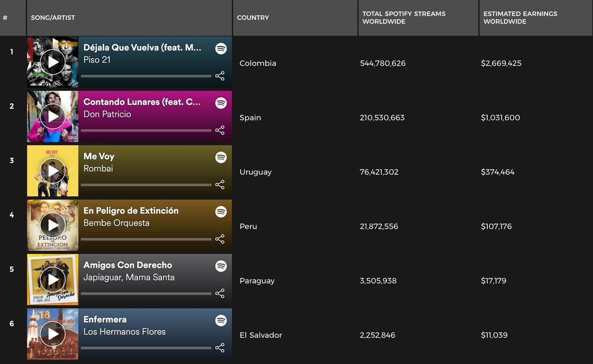
Task: Open the Spotify icon for Me Voy
Action: (x=221, y=157)
